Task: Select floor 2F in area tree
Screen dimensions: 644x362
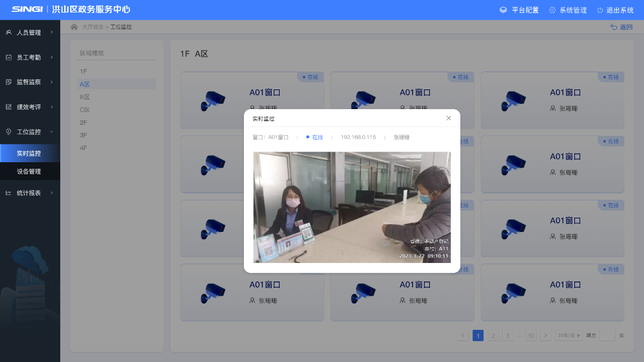Action: [x=83, y=122]
